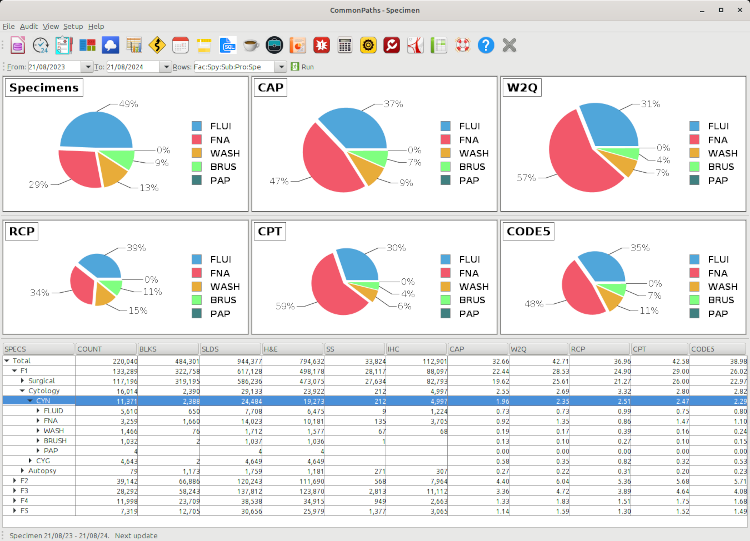750x541 pixels.
Task: Open the From date dropdown arrow
Action: click(x=87, y=67)
